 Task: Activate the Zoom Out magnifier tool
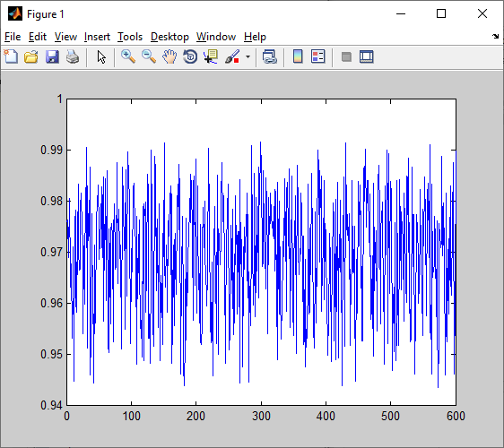[x=149, y=56]
